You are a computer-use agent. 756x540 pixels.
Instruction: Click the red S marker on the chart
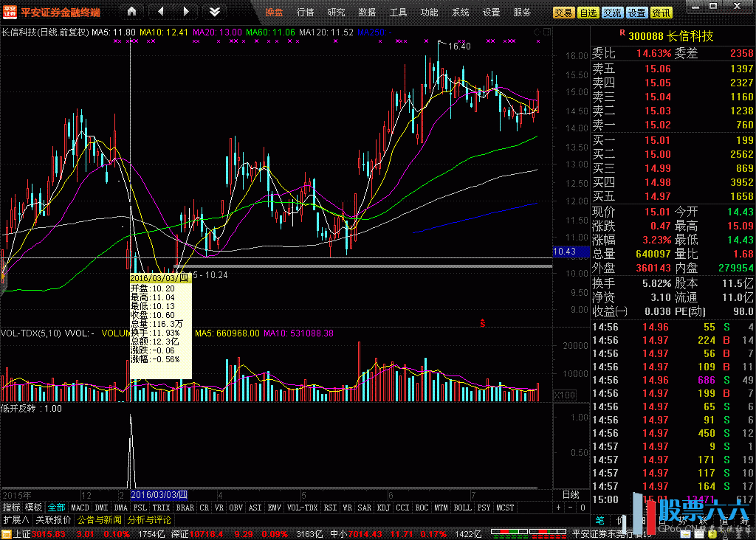coord(483,323)
